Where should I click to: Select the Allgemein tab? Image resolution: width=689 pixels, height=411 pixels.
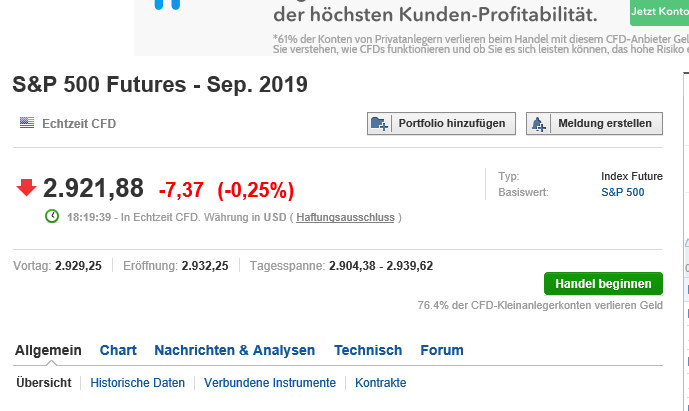(x=48, y=350)
